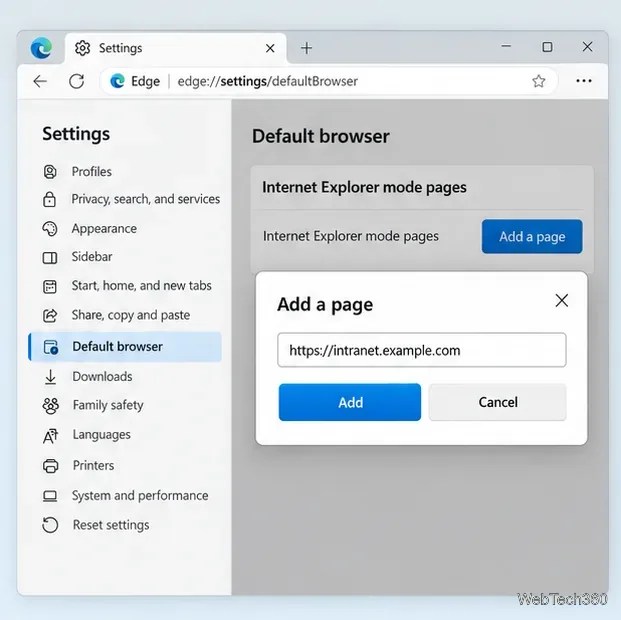Viewport: 621px width, 620px height.
Task: Click the Edge logo in title bar
Action: pyautogui.click(x=41, y=48)
